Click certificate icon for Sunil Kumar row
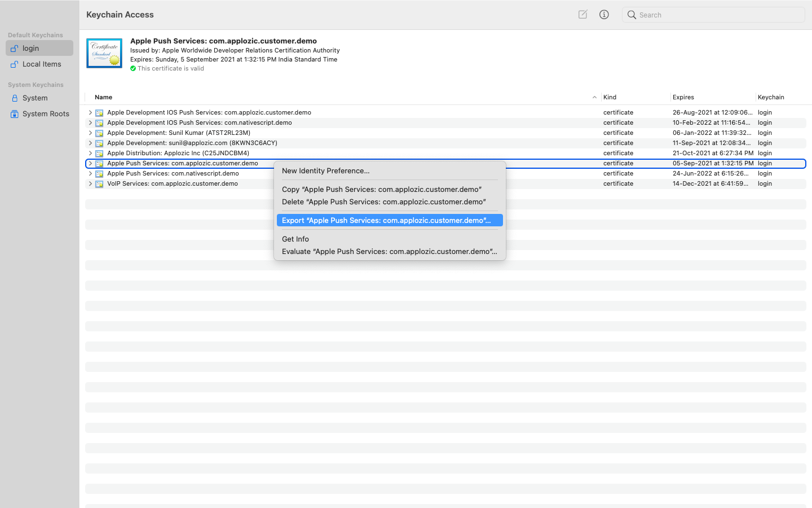The image size is (812, 508). tap(99, 133)
